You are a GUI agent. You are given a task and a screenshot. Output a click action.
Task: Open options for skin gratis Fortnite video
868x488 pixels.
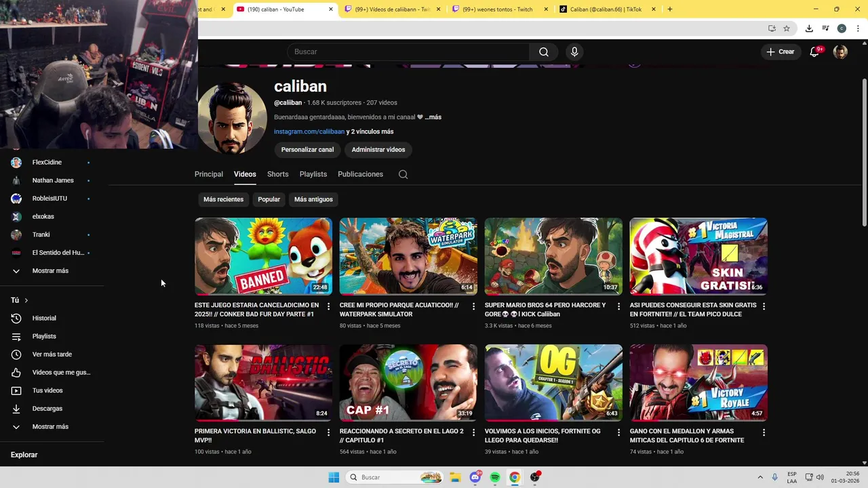point(764,306)
